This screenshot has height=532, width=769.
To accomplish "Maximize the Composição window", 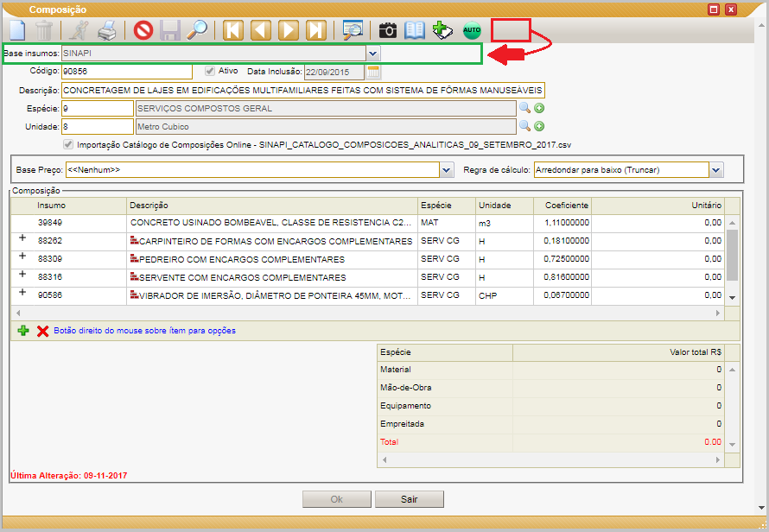I will [x=714, y=9].
